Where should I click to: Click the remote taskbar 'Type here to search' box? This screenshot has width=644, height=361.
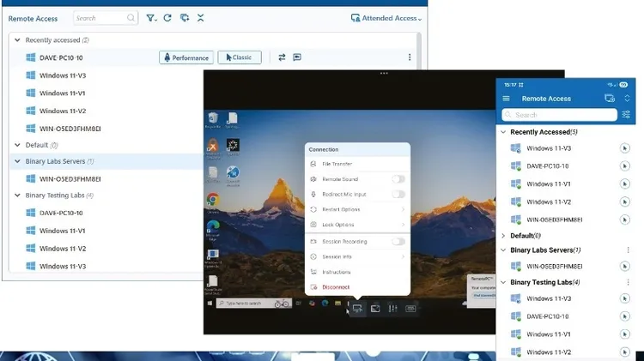point(254,304)
